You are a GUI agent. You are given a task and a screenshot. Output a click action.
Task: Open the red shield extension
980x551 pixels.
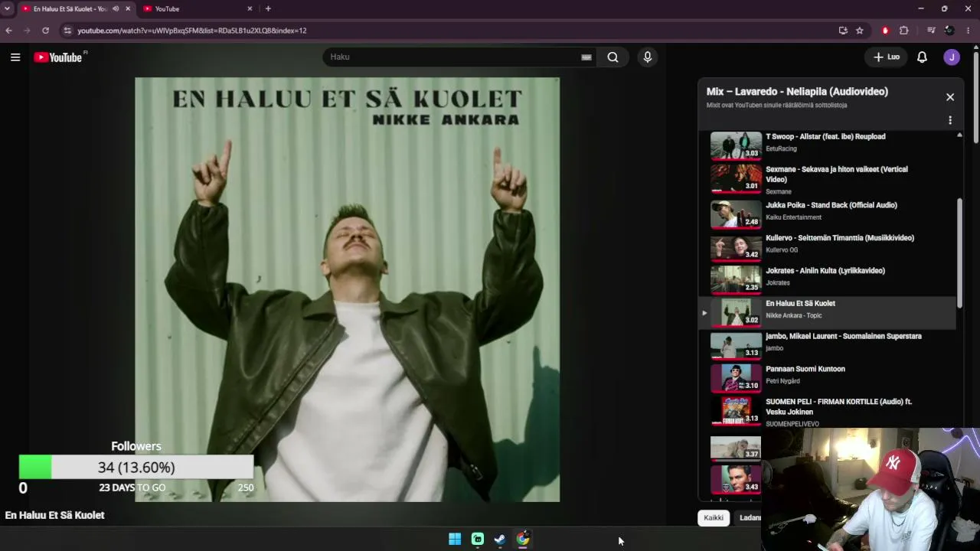click(885, 31)
